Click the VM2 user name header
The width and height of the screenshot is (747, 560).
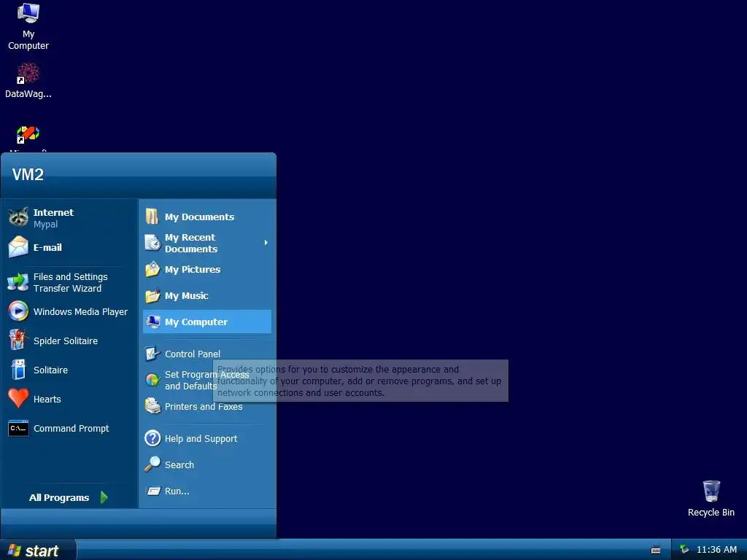[28, 174]
